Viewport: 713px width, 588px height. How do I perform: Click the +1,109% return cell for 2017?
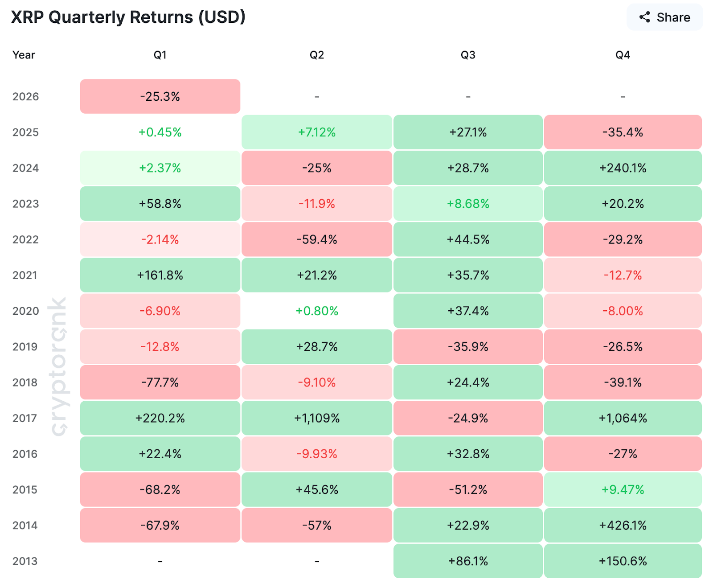pos(316,418)
